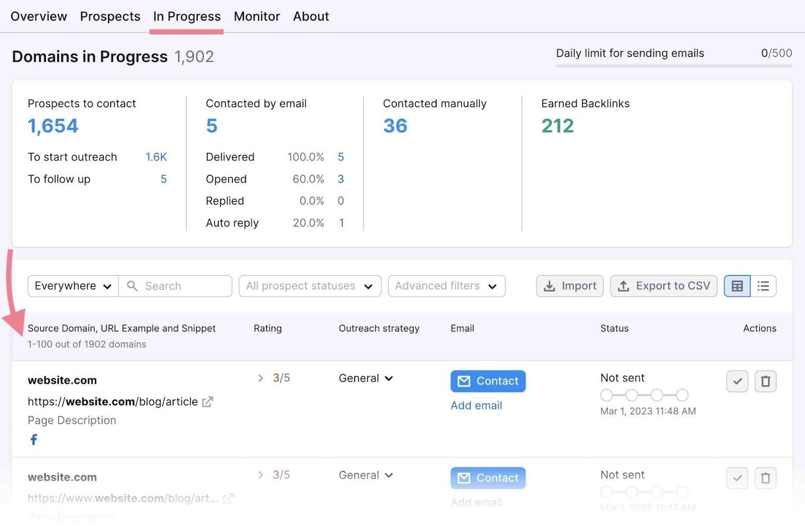
Task: Open external link icon beside blog/article URL
Action: (207, 402)
